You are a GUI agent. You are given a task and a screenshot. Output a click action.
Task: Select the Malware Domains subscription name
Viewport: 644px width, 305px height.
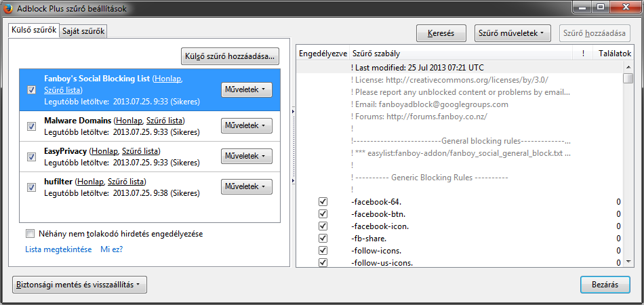click(x=78, y=121)
